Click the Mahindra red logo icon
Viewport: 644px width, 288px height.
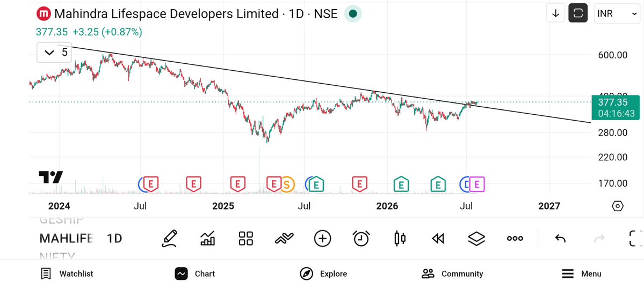point(43,14)
